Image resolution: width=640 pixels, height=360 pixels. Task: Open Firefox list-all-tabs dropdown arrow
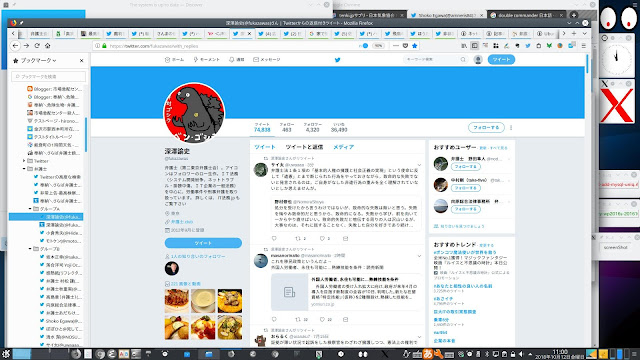(x=584, y=33)
